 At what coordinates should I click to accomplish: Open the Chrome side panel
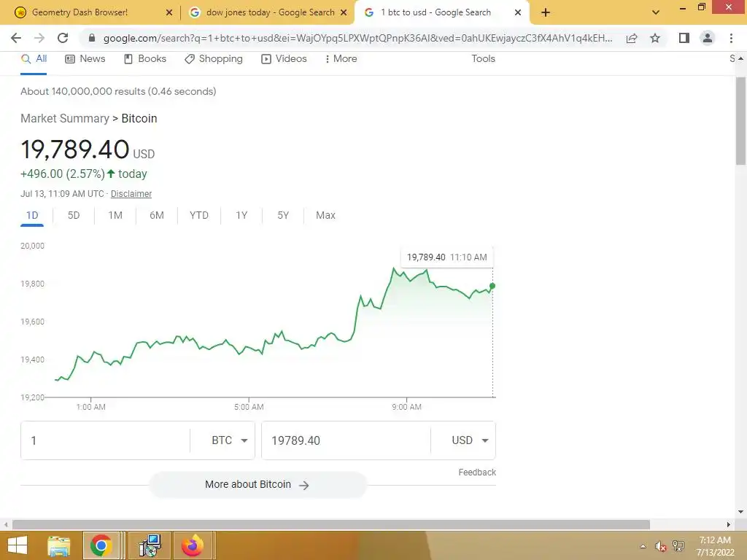pos(684,38)
